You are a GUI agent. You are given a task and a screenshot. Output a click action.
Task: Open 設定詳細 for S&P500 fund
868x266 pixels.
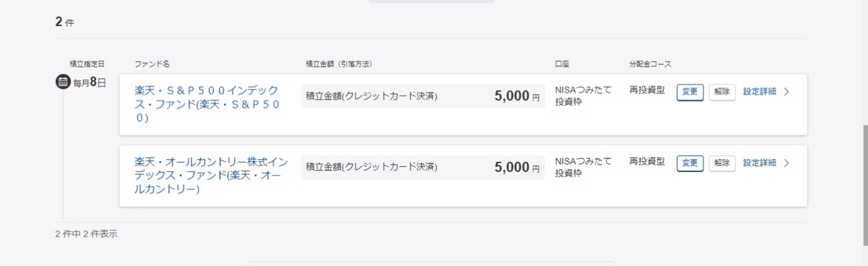tap(759, 92)
